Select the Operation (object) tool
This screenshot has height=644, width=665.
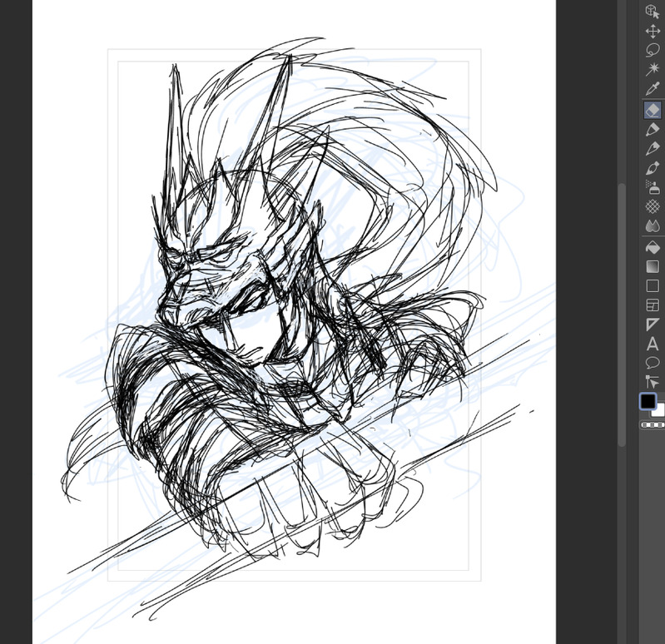[x=653, y=11]
